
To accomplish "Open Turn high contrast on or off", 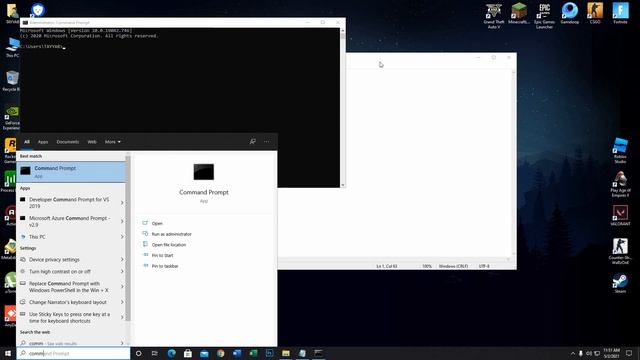I will point(68,271).
